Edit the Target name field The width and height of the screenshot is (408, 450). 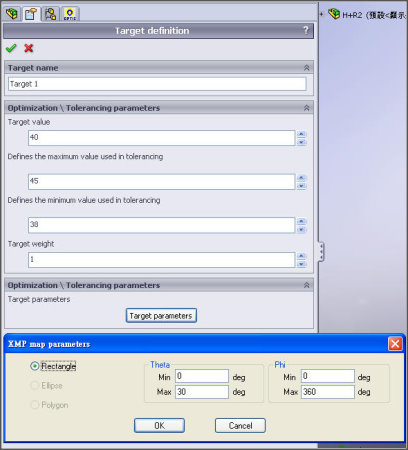click(157, 84)
